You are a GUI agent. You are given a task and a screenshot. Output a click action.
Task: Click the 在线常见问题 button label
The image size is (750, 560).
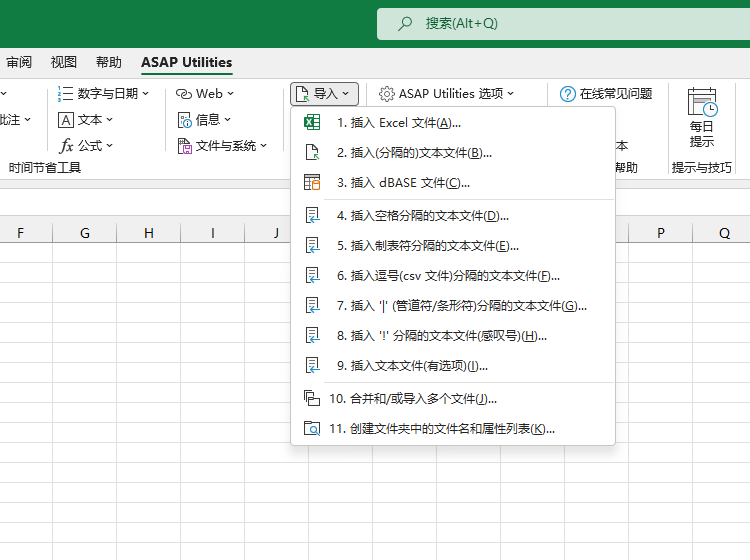(616, 94)
